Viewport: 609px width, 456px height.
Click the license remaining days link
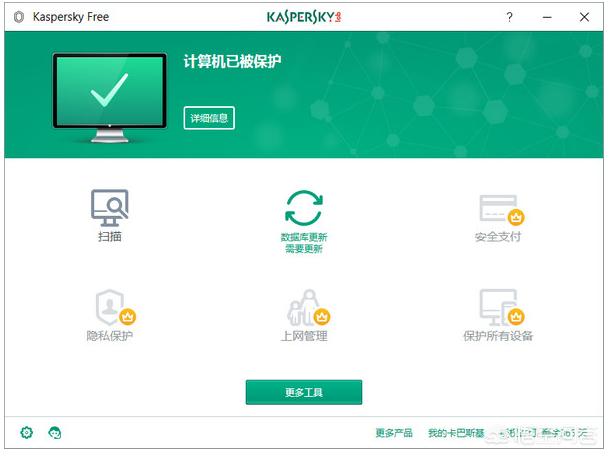tap(546, 433)
